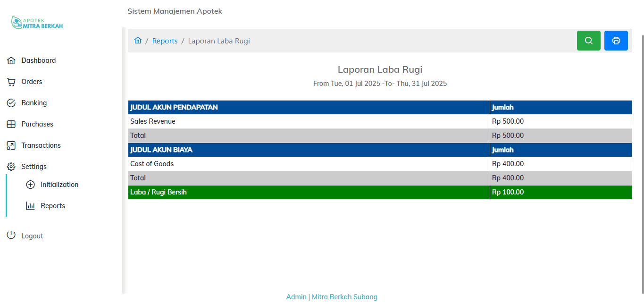The width and height of the screenshot is (644, 304).
Task: Collapse the Settings menu
Action: 34,167
